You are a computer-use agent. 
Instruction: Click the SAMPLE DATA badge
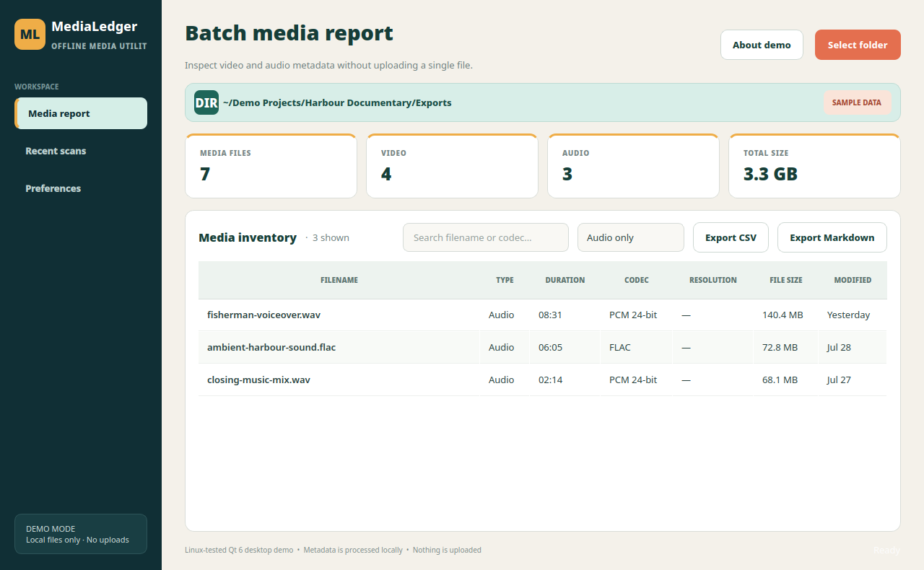point(857,102)
